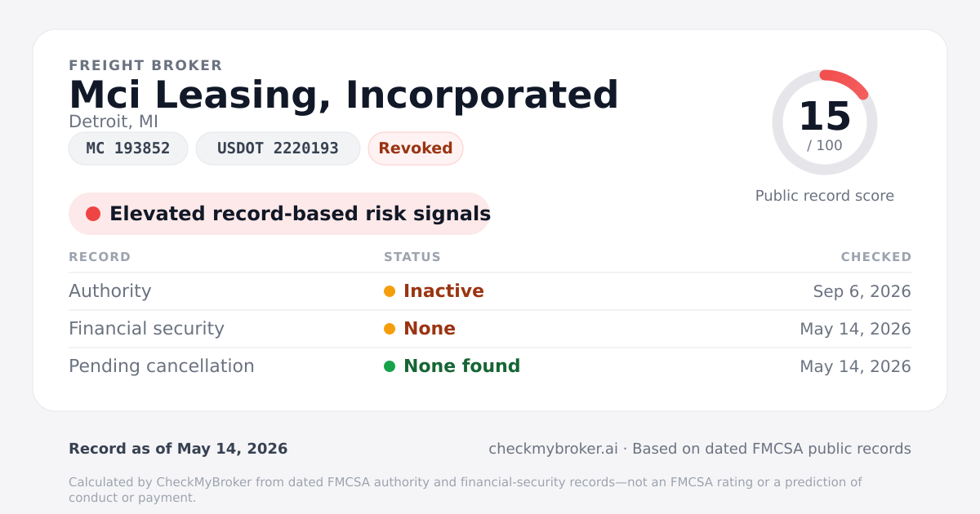Click the Sep 6, 2026 checked date
Viewport: 980px width, 514px height.
tap(862, 291)
